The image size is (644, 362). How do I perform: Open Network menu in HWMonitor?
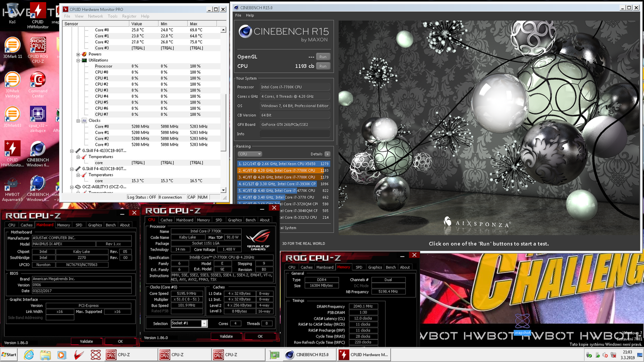(95, 16)
